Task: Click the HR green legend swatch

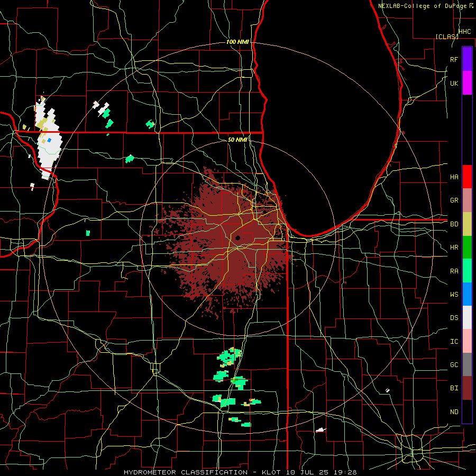Action: (467, 248)
